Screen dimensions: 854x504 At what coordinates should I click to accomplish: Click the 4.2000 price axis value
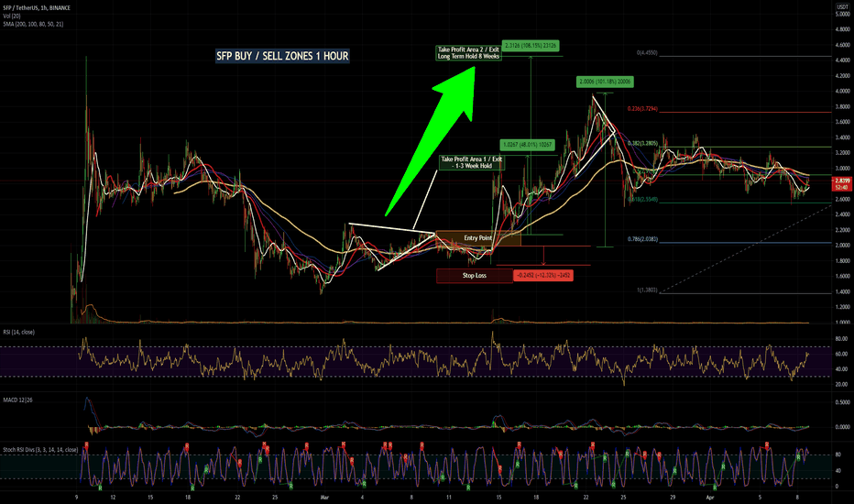(x=842, y=76)
